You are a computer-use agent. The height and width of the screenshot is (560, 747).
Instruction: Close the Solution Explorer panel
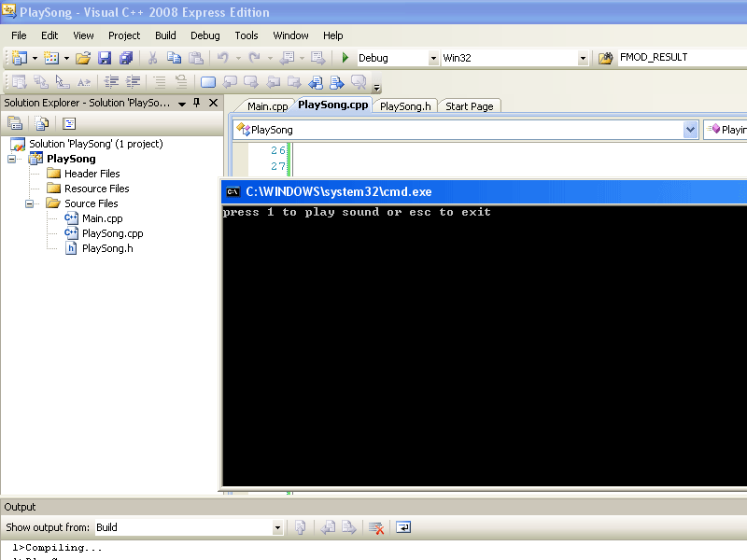pos(214,103)
